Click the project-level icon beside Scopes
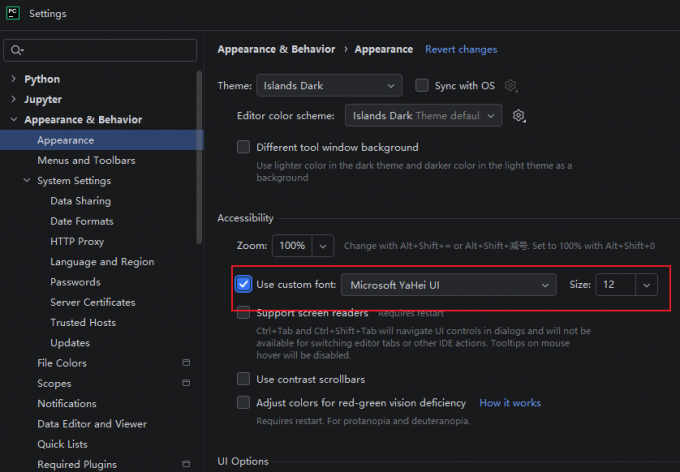 [186, 383]
